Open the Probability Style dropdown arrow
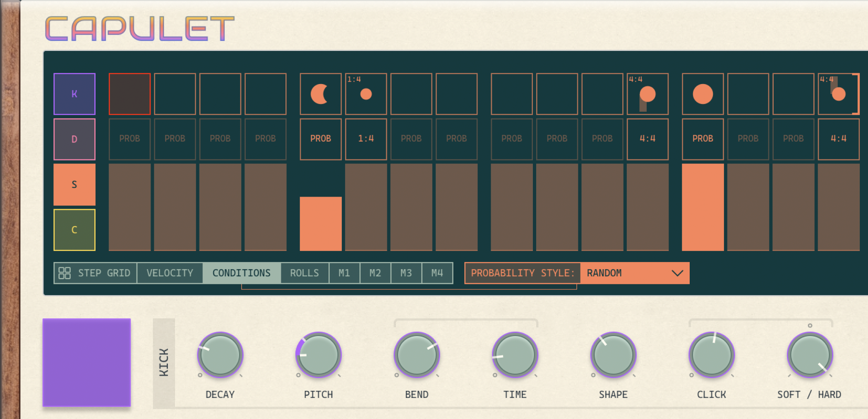Image resolution: width=868 pixels, height=419 pixels. click(x=677, y=273)
